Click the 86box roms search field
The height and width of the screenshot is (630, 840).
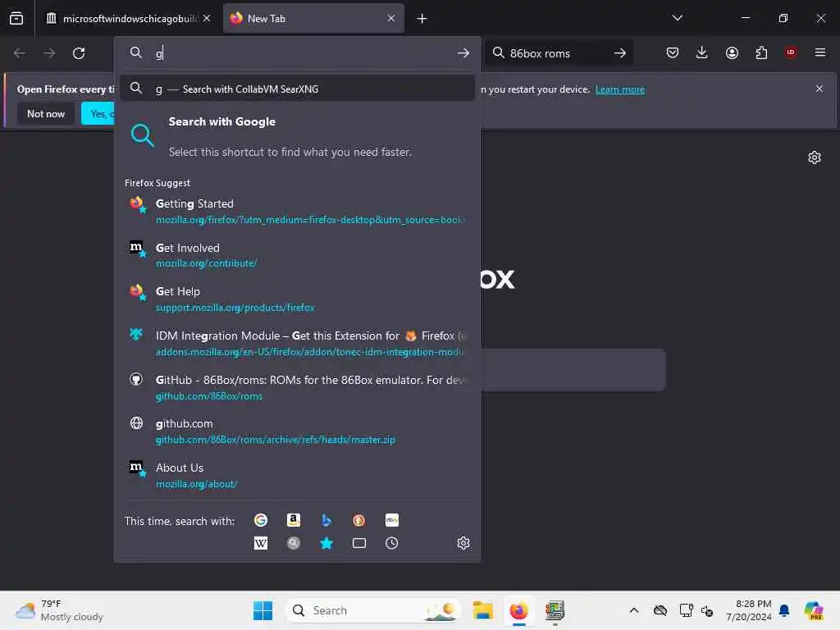pos(557,53)
